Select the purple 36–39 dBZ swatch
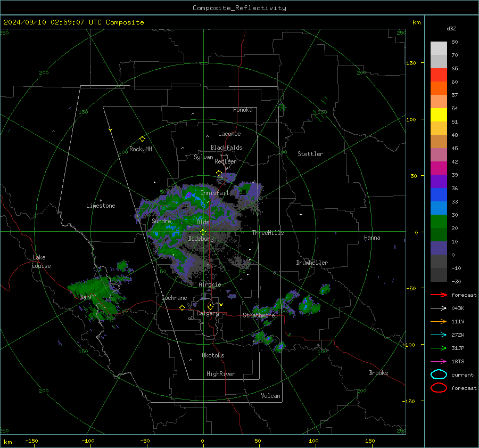 [x=439, y=182]
